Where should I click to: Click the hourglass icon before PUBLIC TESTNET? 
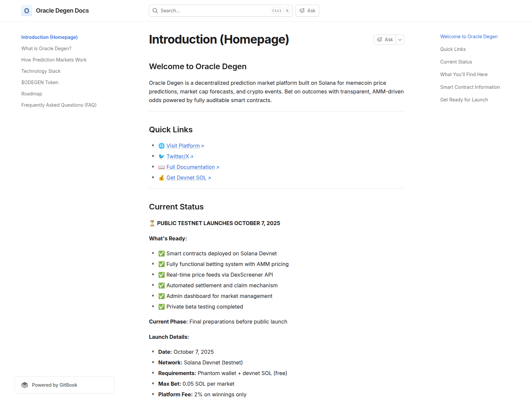pyautogui.click(x=152, y=223)
